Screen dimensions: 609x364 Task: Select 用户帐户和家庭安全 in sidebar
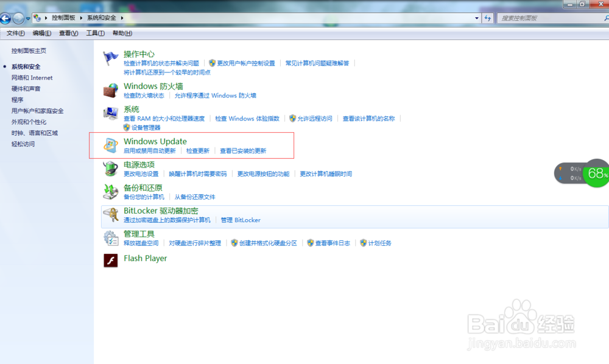37,111
